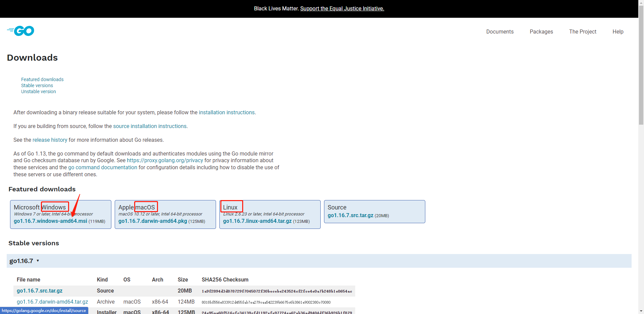Jump to Featured downloads in contents list

click(x=42, y=79)
